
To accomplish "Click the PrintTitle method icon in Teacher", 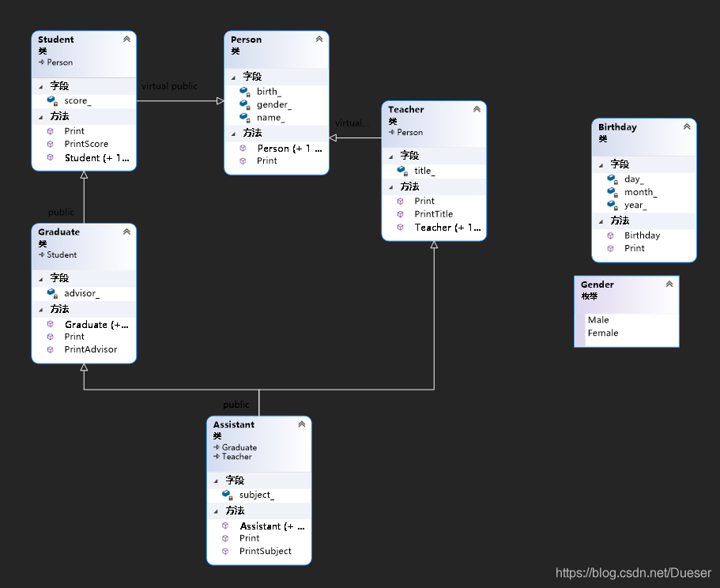I will tap(400, 214).
